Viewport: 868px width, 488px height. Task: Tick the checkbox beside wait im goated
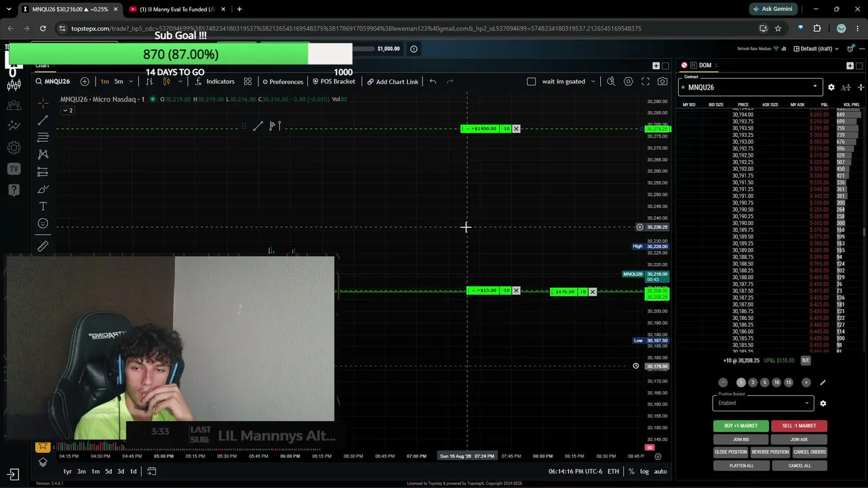click(x=532, y=81)
